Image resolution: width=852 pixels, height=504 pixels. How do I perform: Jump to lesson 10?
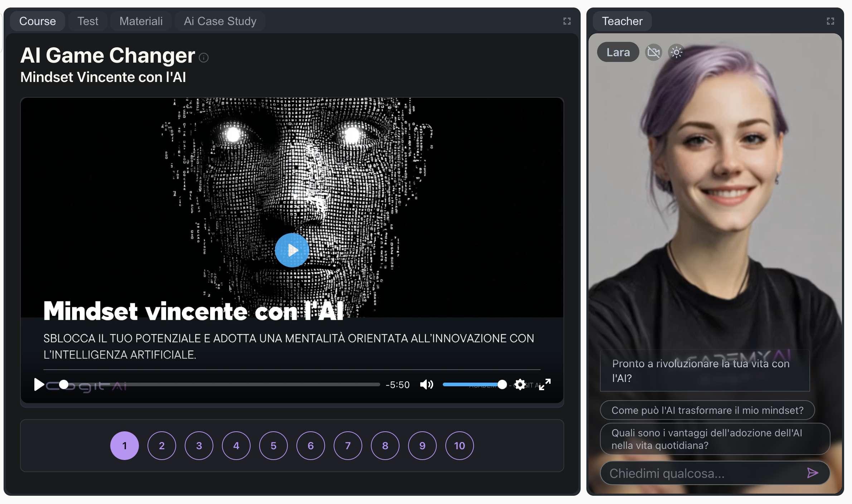pyautogui.click(x=459, y=446)
